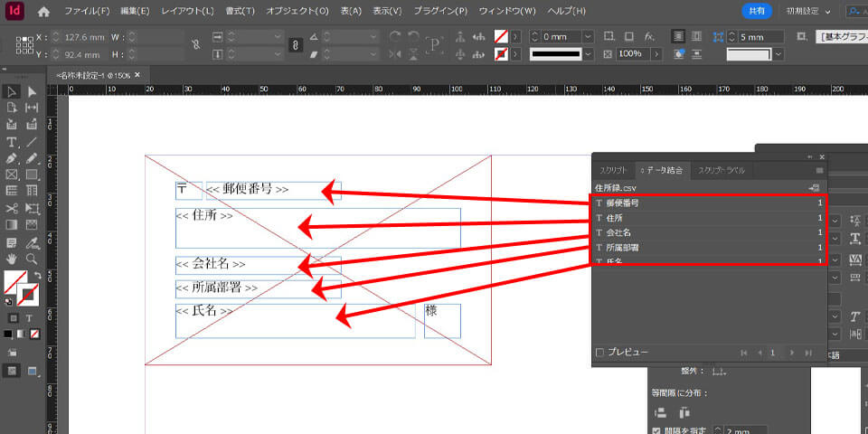Toggle the 間隔を指定 checkbox
Screen dimensions: 868x434
[x=656, y=431]
